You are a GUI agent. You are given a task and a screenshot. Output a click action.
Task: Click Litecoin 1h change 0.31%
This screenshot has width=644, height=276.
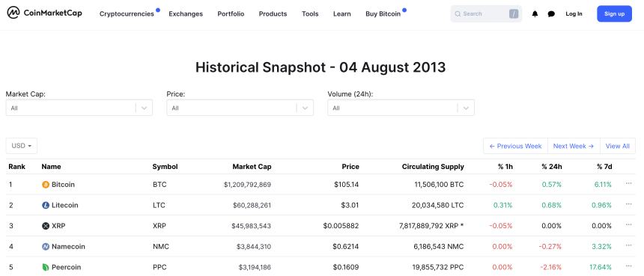click(502, 205)
